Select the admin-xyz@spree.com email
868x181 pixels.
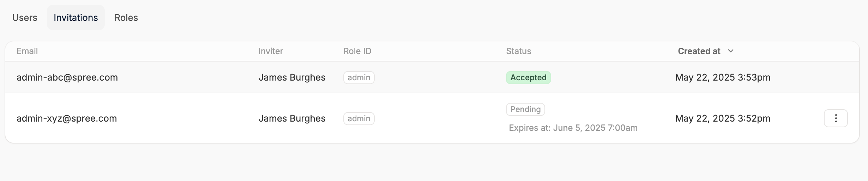pyautogui.click(x=67, y=118)
